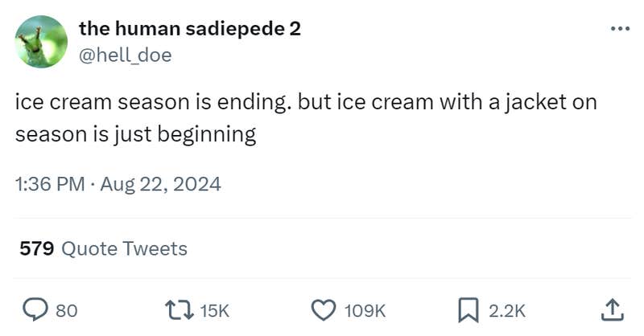Open the share upload arrow icon
Viewport: 644px width, 336px height.
tap(611, 309)
